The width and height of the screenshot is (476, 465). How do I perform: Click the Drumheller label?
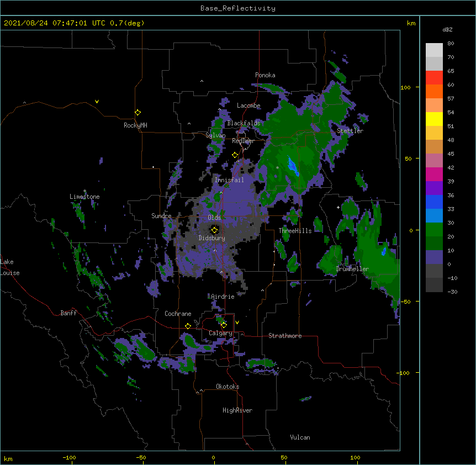point(352,269)
